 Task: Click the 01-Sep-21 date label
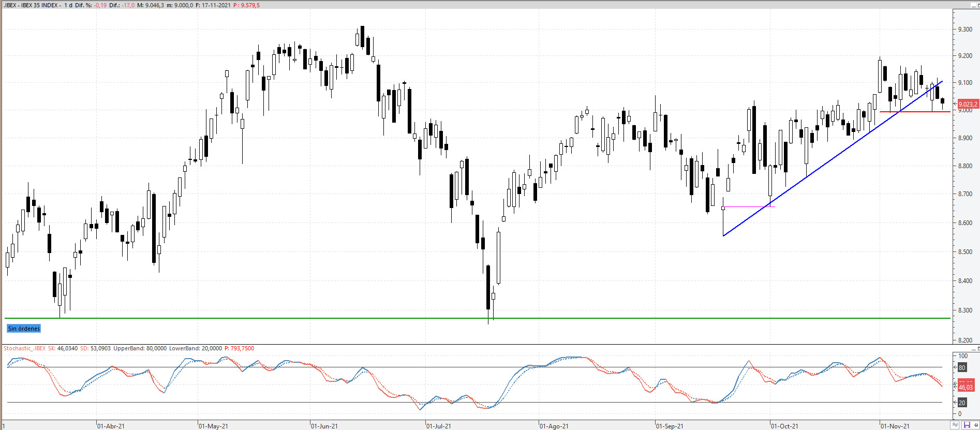[x=670, y=426]
